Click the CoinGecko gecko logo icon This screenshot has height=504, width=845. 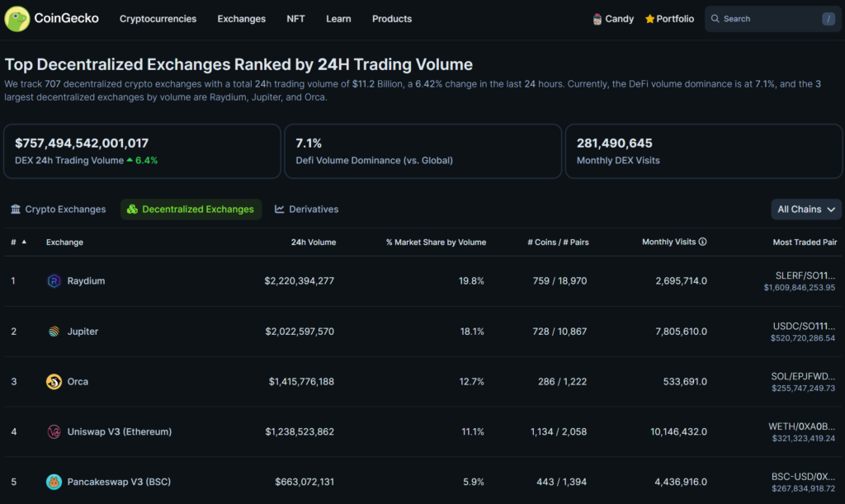coord(17,19)
